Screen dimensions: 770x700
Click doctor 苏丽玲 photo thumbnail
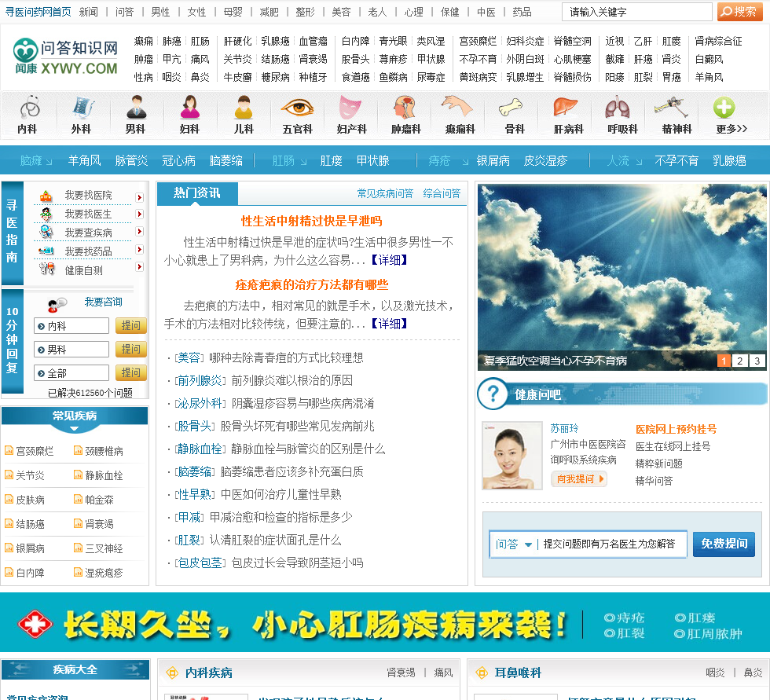(x=512, y=456)
